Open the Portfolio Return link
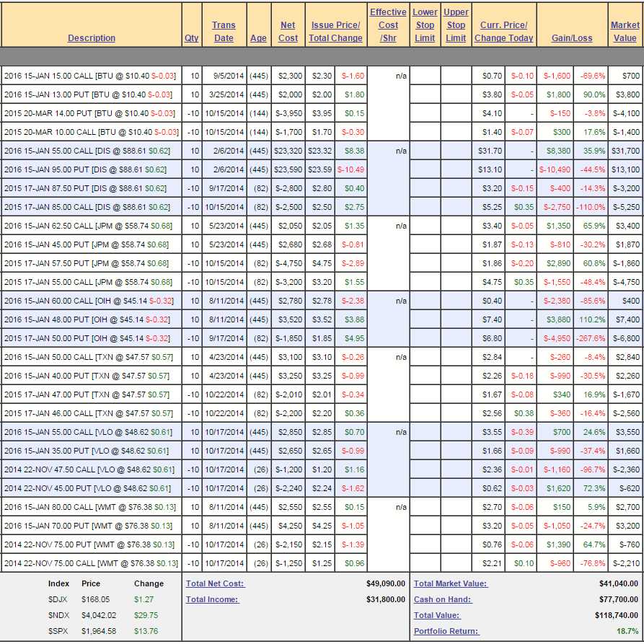Viewport: 644px width, 644px height. tap(446, 631)
